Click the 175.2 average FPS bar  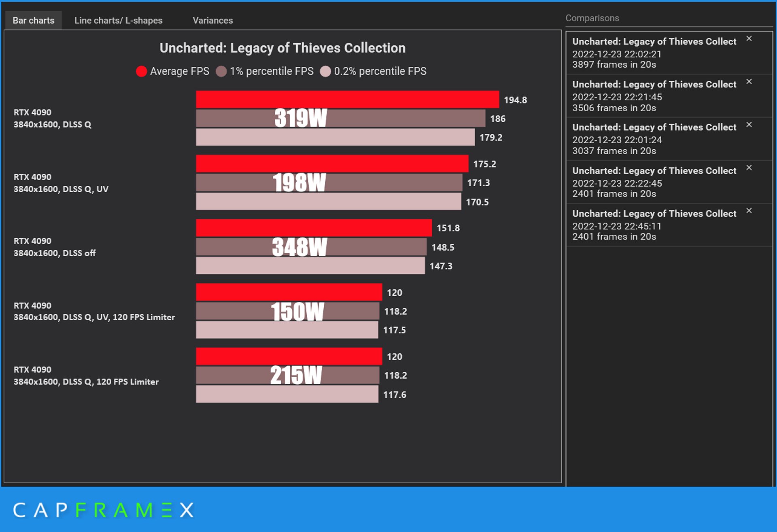tap(332, 163)
